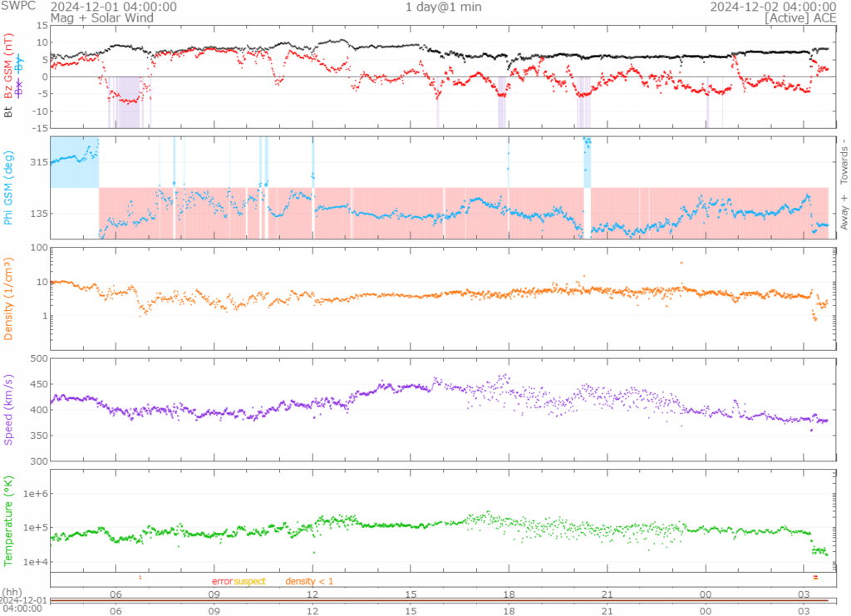The image size is (851, 616).
Task: Click the 2024-12-01 04:00:00 label beside range bar
Action: pyautogui.click(x=22, y=604)
